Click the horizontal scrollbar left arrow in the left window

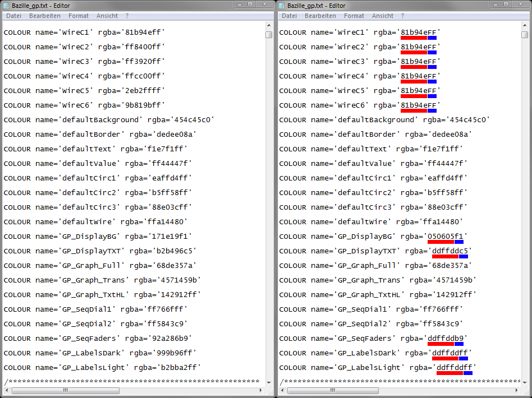tap(6, 390)
